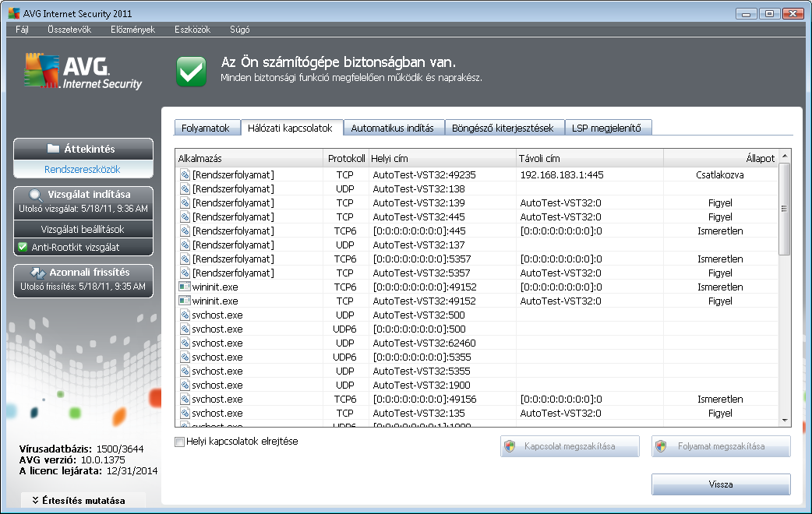The width and height of the screenshot is (812, 514).
Task: Sort by the Állapot column header
Action: (720, 158)
